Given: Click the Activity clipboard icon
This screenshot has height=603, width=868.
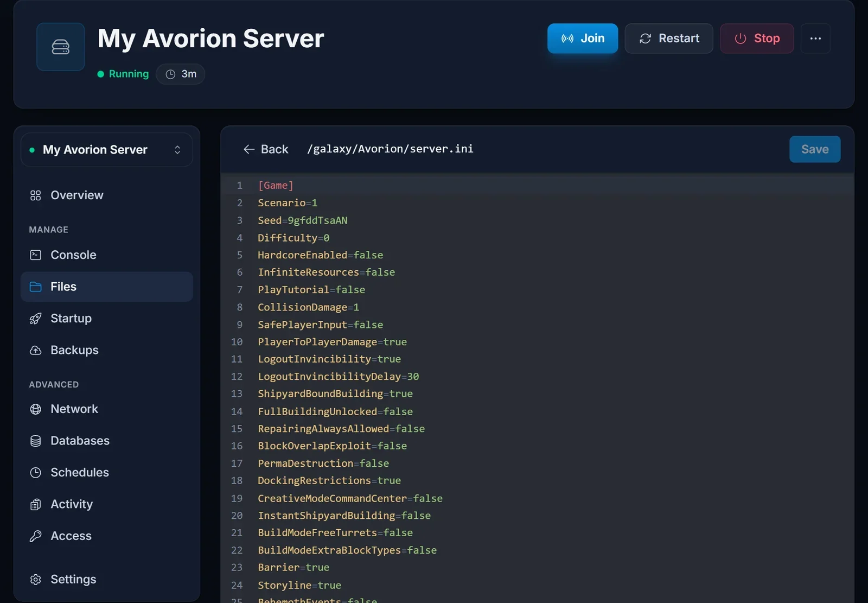Looking at the screenshot, I should [36, 504].
